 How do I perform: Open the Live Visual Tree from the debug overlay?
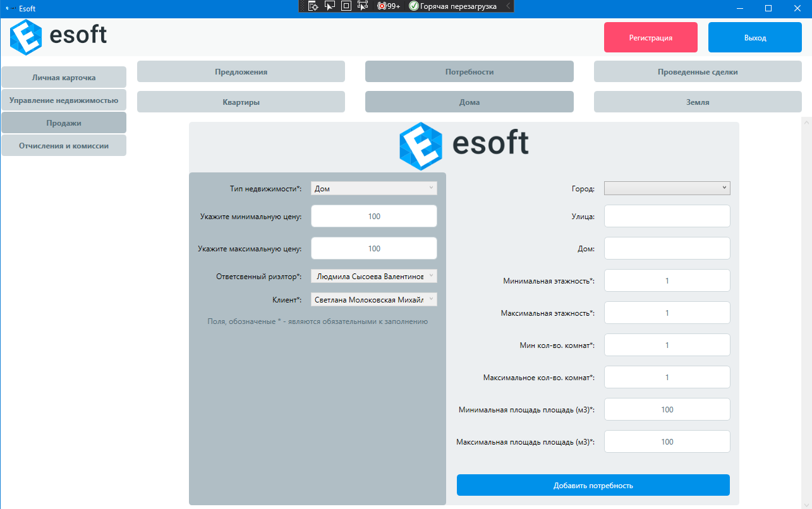(x=312, y=6)
